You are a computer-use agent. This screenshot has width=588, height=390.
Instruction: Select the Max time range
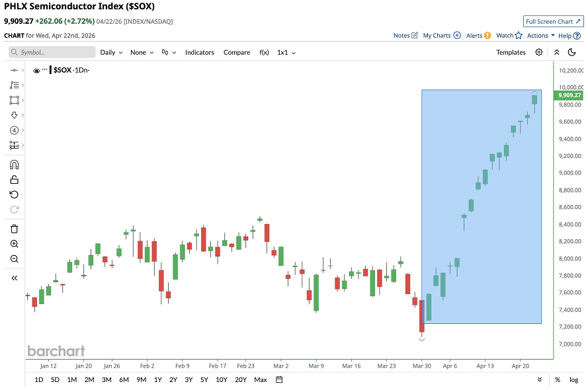click(260, 379)
